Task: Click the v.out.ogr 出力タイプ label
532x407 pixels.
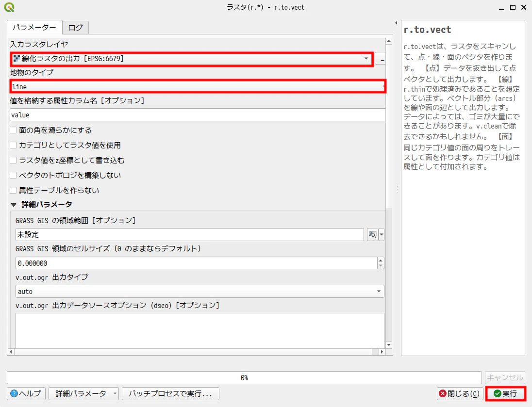Action: (52, 277)
